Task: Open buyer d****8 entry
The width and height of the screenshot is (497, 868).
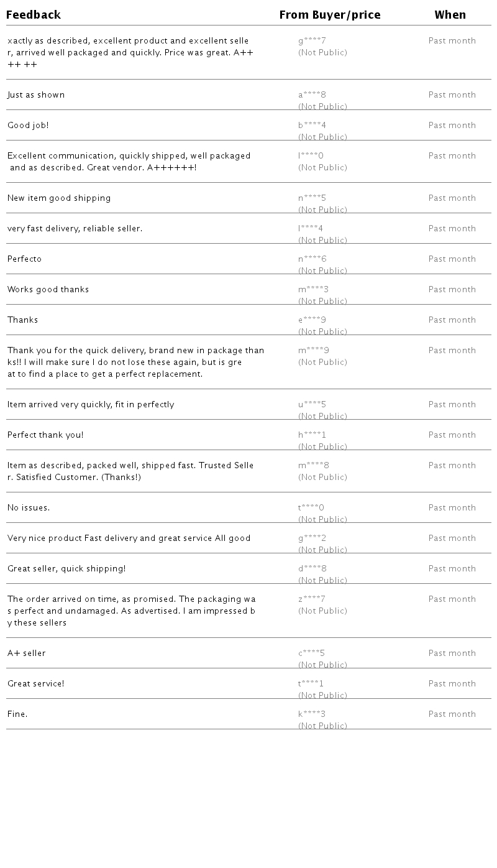Action: (312, 569)
